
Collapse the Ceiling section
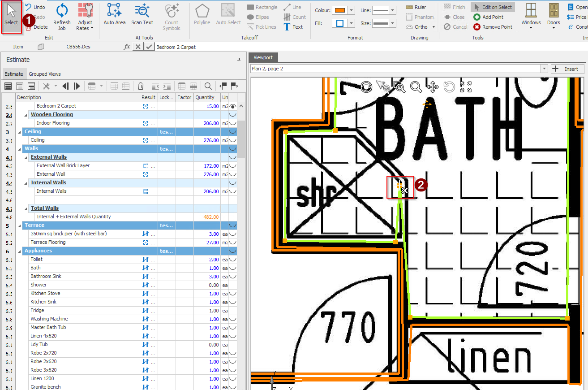coord(19,132)
